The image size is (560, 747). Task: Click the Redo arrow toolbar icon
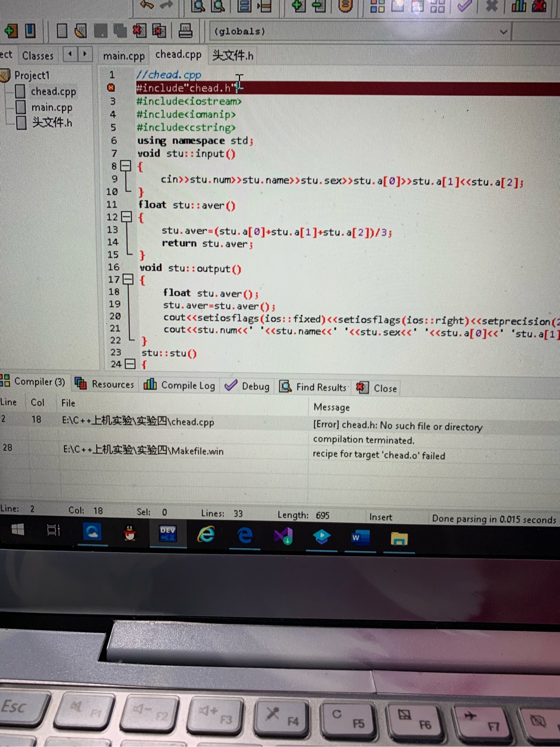(x=167, y=5)
